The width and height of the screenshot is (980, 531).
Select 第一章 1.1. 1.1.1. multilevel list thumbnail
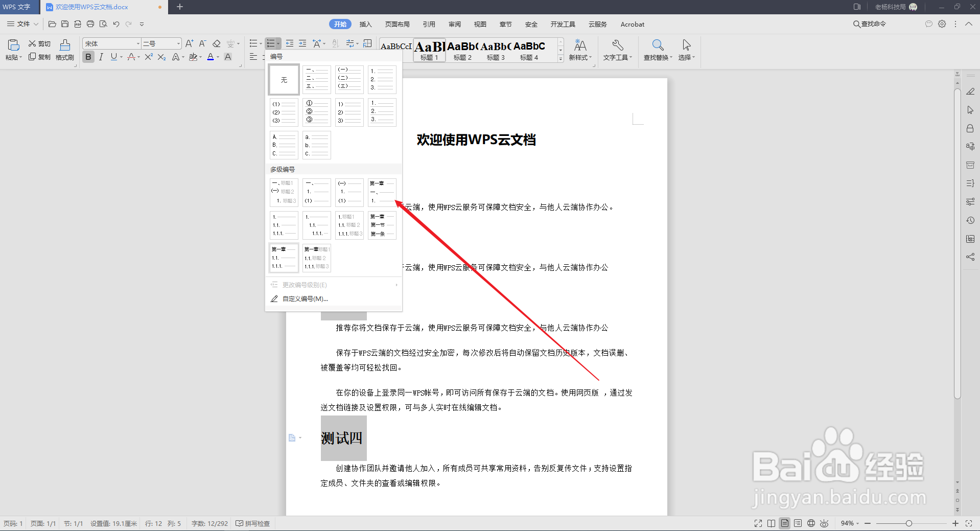click(284, 258)
